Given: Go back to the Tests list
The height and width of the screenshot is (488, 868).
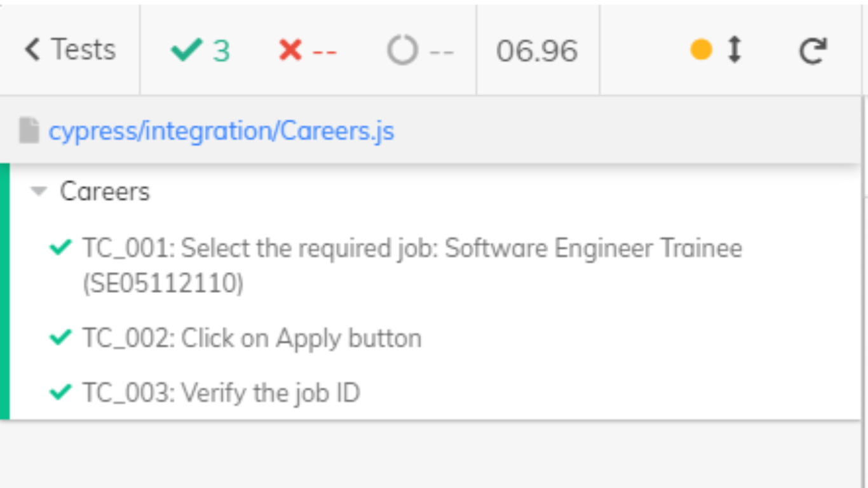Looking at the screenshot, I should (70, 50).
